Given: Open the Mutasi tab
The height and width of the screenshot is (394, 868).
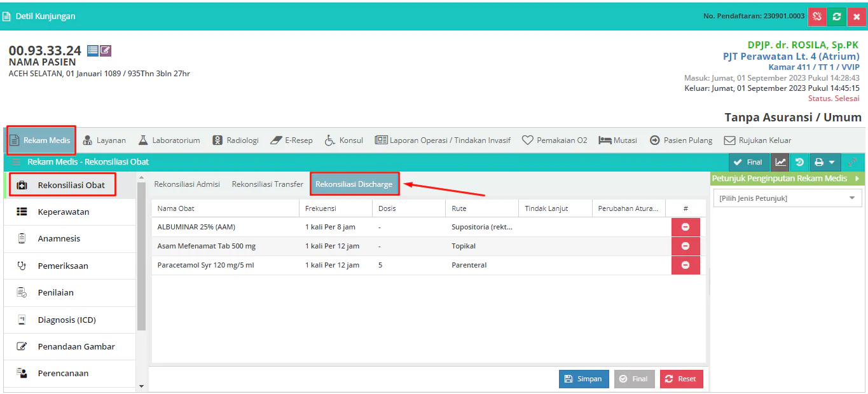Looking at the screenshot, I should (x=617, y=140).
